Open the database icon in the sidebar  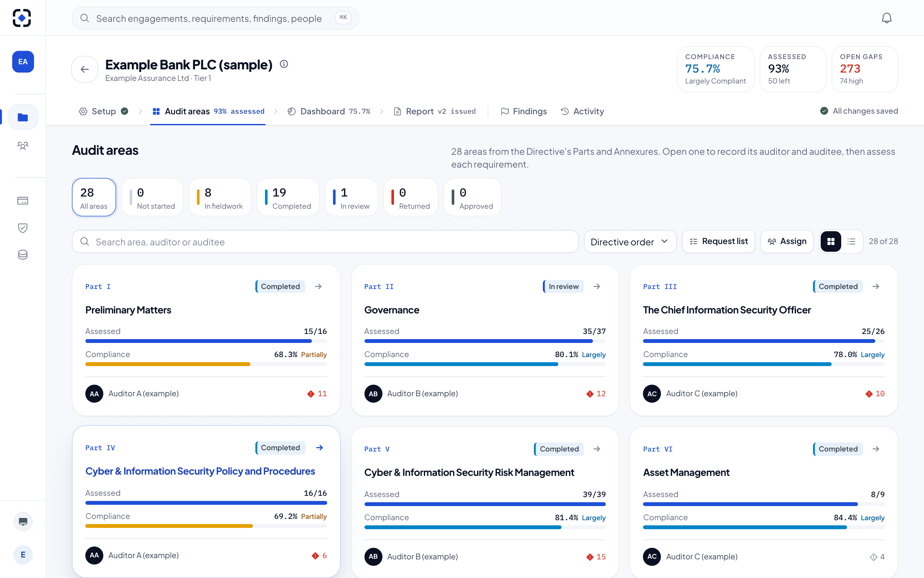click(23, 255)
